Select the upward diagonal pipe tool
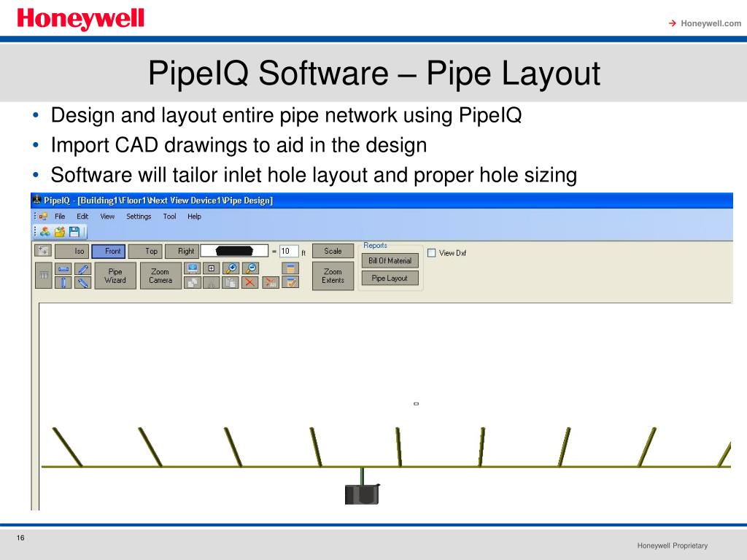This screenshot has width=747, height=560. [83, 269]
